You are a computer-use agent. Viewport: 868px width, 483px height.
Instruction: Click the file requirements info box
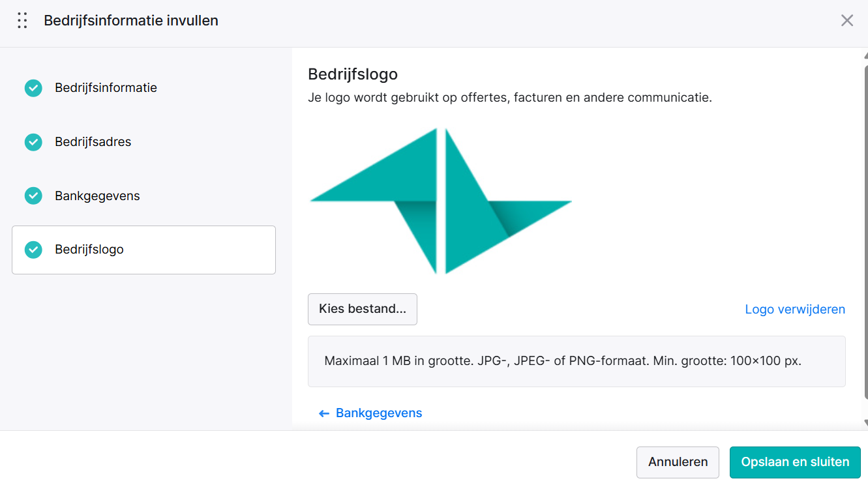(576, 361)
